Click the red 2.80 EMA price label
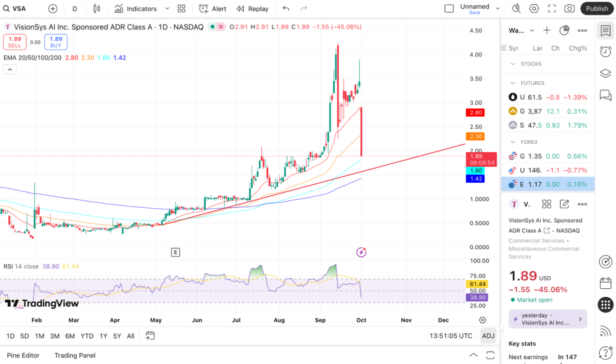Viewport: 616px width, 364px height. pos(475,113)
